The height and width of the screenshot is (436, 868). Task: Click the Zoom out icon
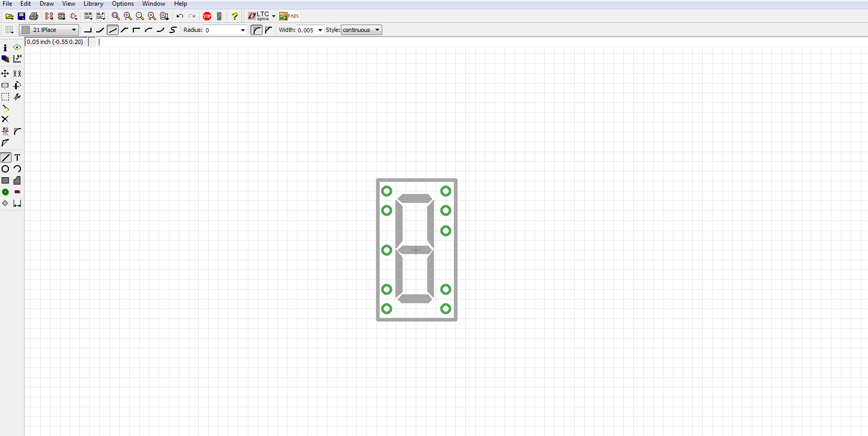pyautogui.click(x=140, y=16)
